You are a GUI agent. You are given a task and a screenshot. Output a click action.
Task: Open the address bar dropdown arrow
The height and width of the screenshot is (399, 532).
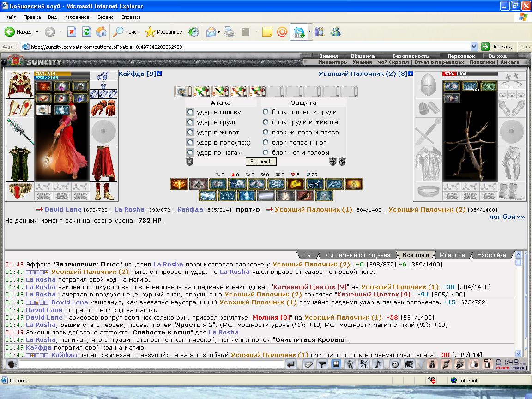[x=474, y=47]
